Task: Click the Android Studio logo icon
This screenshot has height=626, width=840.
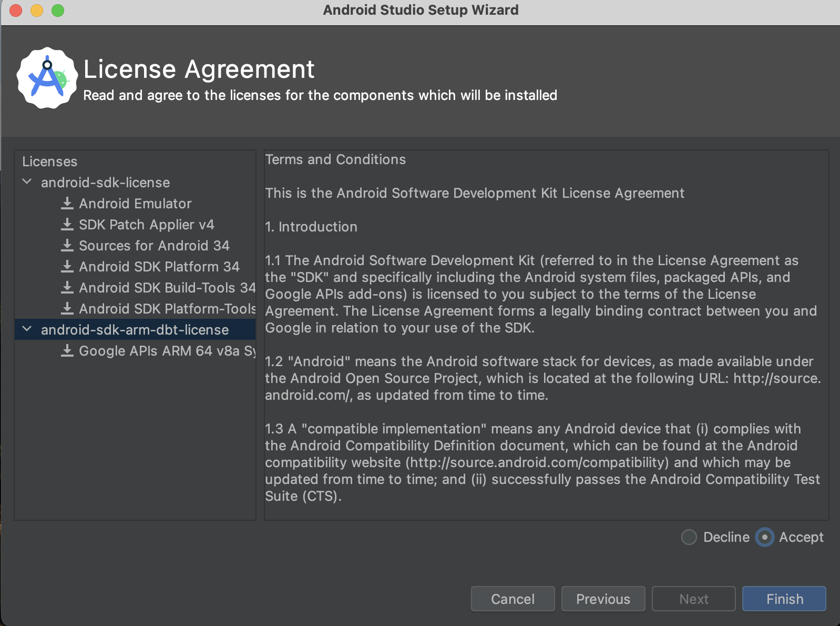Action: [47, 78]
